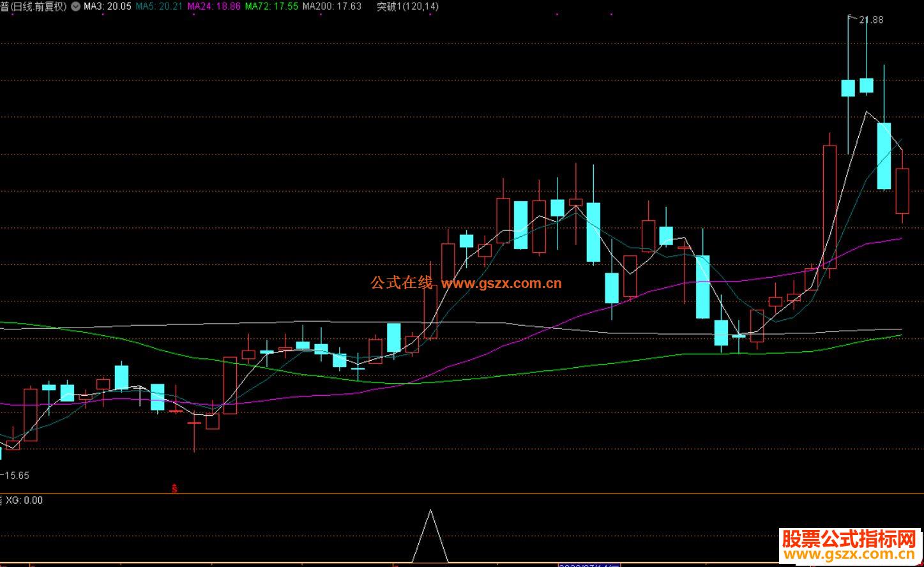Select the MA72: 17.55 indicator label
Screen dimensions: 924x567
271,6
